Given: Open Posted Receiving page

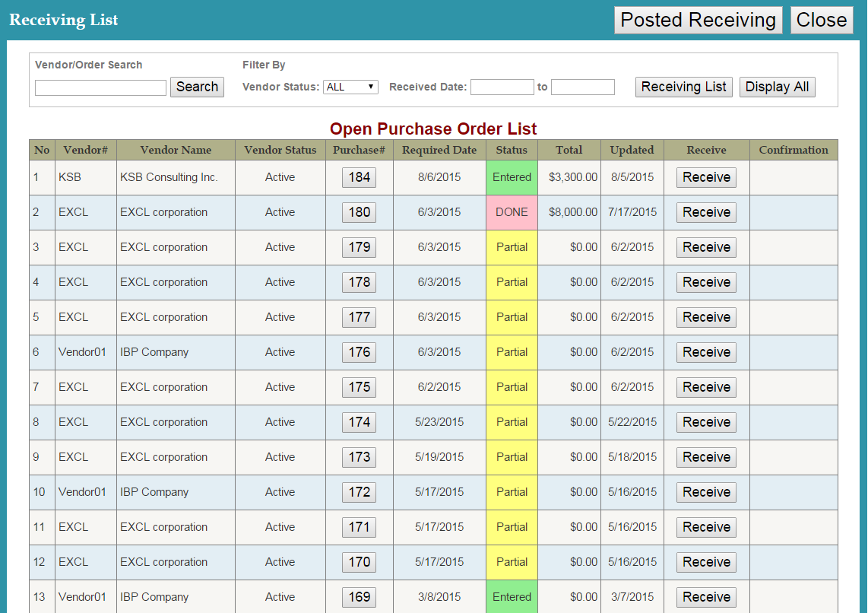Looking at the screenshot, I should (x=698, y=21).
